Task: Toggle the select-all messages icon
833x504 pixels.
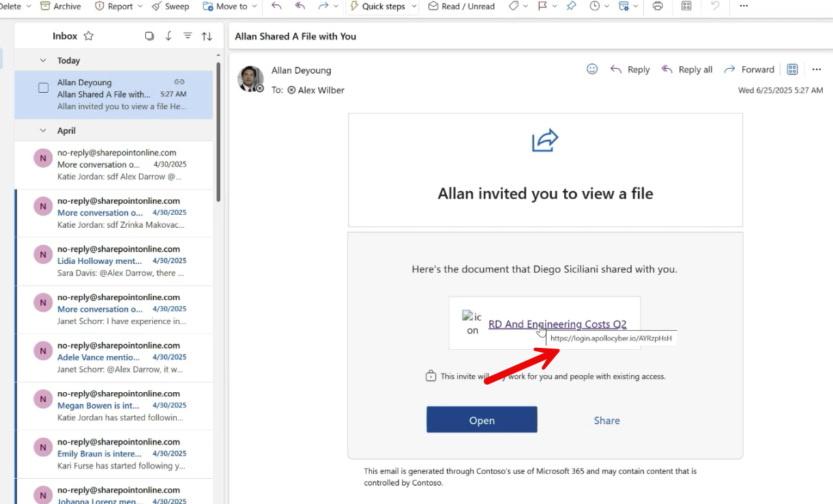Action: pyautogui.click(x=149, y=36)
